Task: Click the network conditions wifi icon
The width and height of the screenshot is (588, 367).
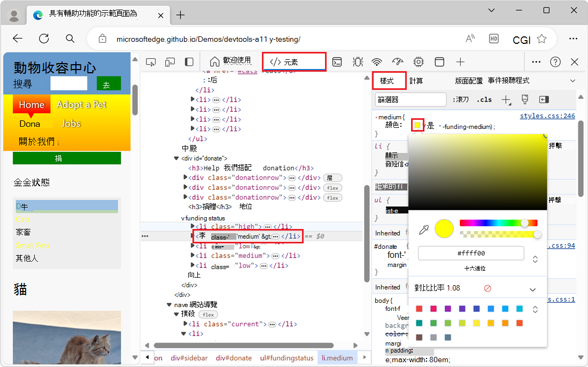Action: point(377,62)
